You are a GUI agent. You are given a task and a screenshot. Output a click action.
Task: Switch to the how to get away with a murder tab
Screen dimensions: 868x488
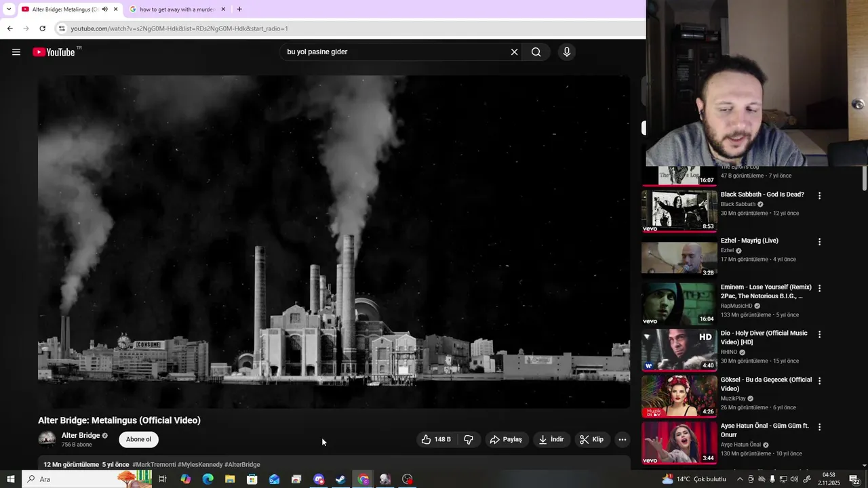pos(176,9)
